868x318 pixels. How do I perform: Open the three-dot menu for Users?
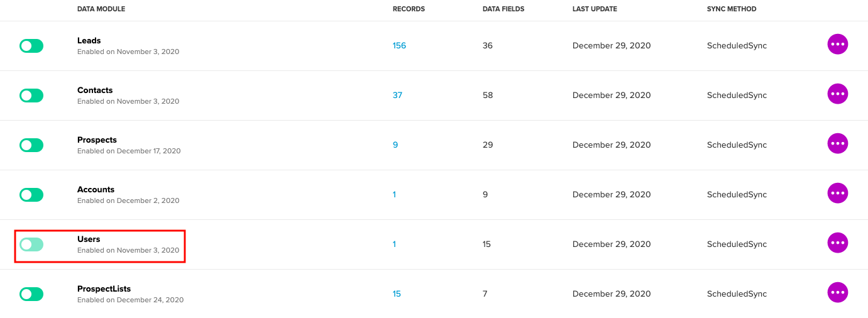coord(837,243)
